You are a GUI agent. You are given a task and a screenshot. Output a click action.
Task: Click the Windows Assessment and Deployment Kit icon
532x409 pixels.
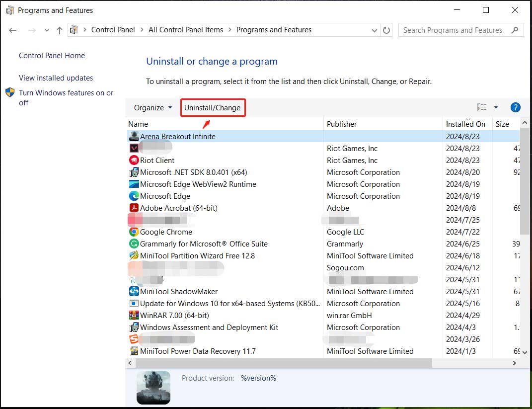(x=134, y=327)
